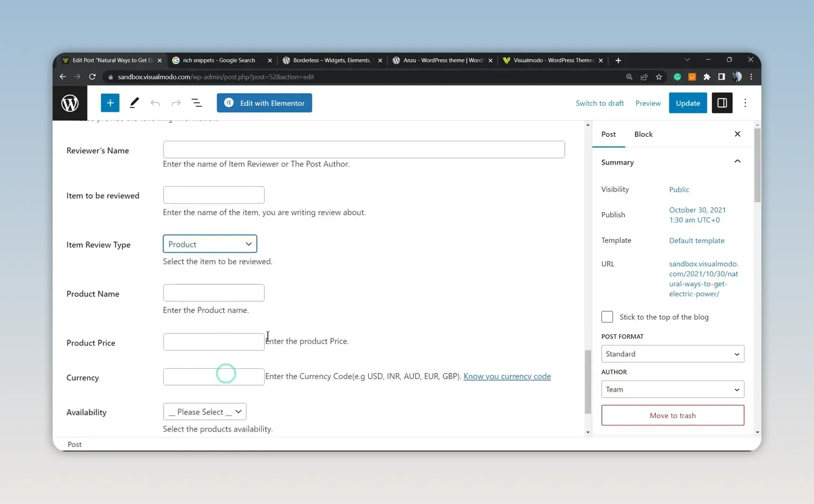
Task: Select the pencil Tools icon
Action: (x=134, y=103)
